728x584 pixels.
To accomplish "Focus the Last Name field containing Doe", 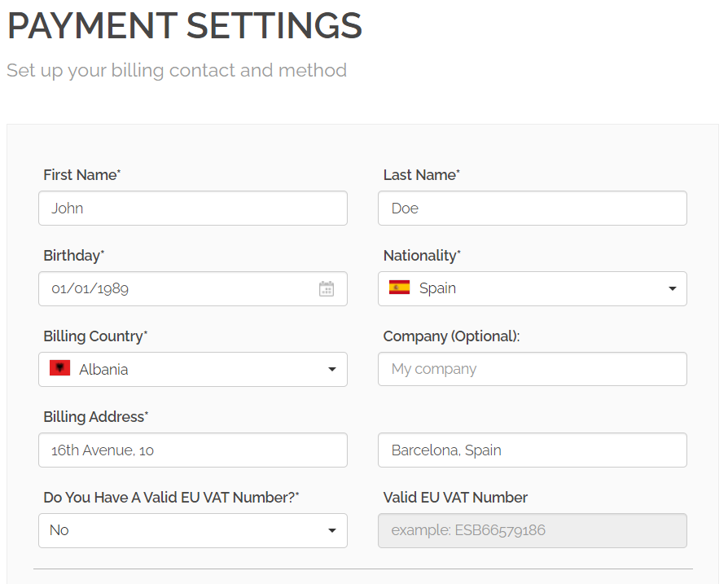I will pos(533,209).
